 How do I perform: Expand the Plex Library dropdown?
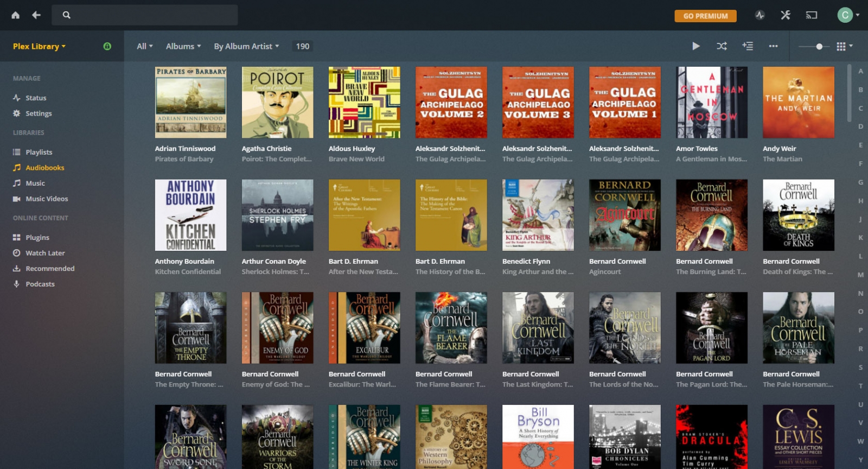click(x=39, y=46)
